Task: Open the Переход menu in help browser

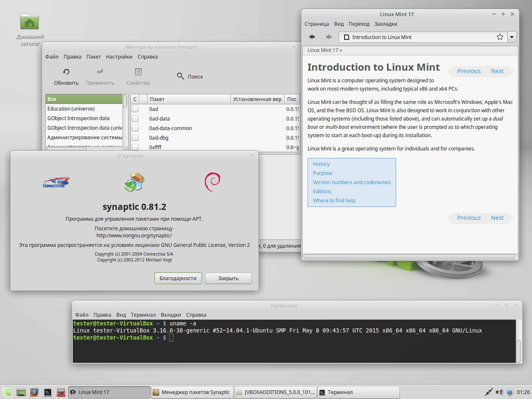Action: point(359,24)
